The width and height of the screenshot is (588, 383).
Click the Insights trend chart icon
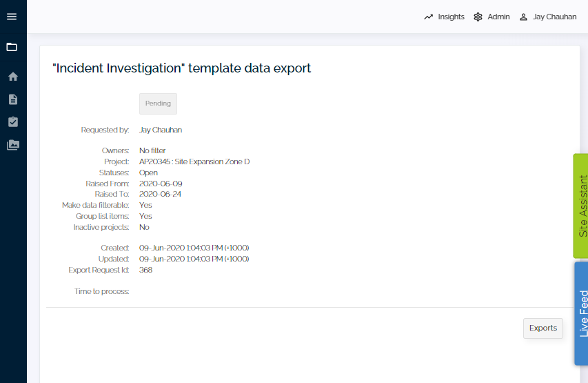pyautogui.click(x=428, y=17)
